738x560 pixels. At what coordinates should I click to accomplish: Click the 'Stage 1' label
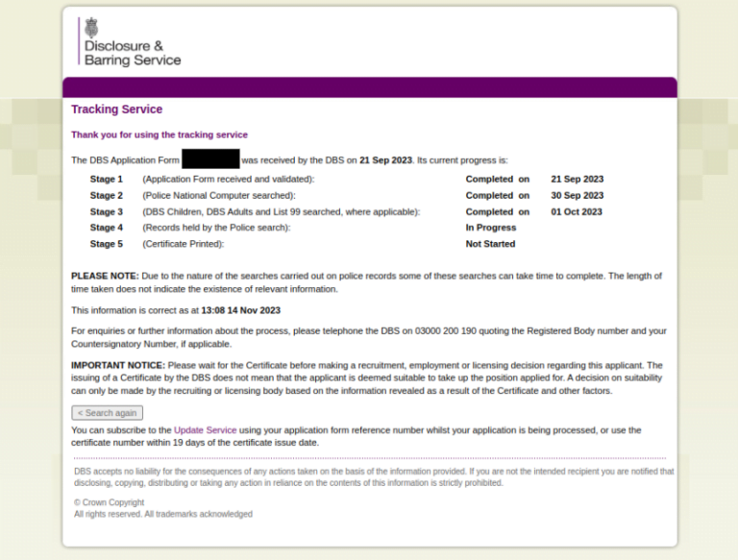pyautogui.click(x=107, y=180)
